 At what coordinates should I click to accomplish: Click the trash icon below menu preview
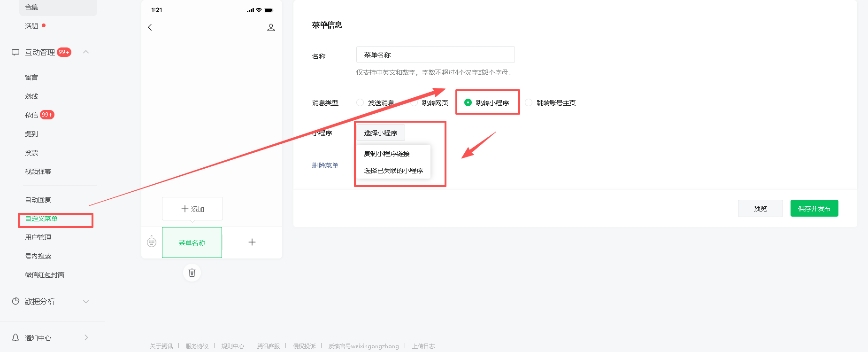click(x=192, y=273)
